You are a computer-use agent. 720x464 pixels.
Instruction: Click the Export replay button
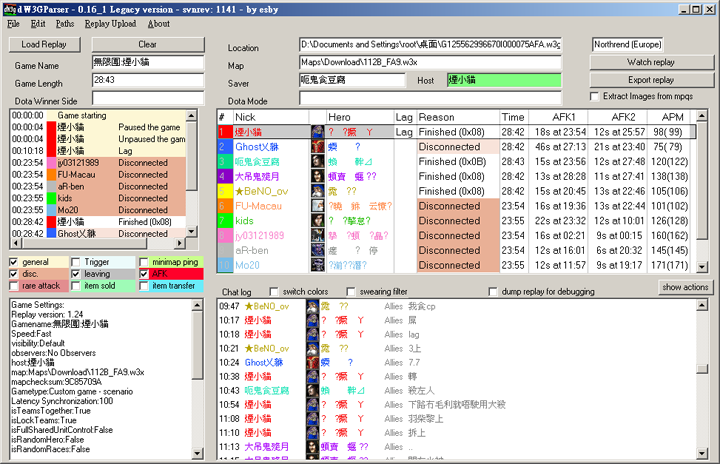click(x=650, y=80)
